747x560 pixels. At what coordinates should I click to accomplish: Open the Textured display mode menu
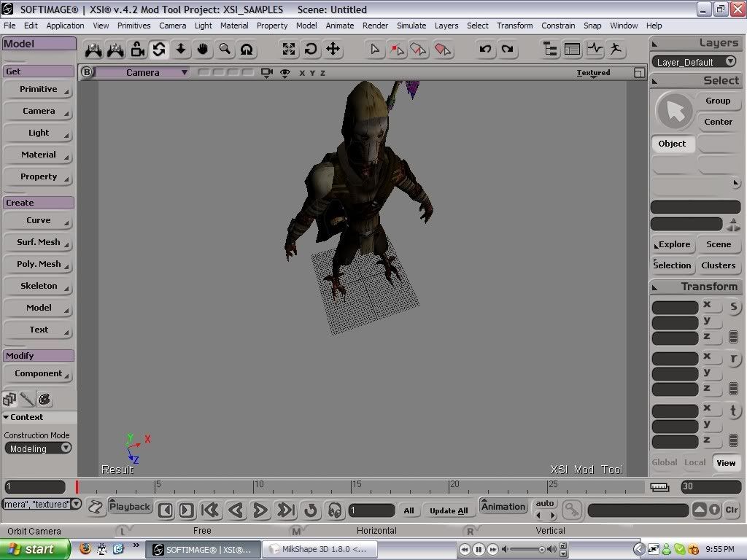pyautogui.click(x=593, y=73)
